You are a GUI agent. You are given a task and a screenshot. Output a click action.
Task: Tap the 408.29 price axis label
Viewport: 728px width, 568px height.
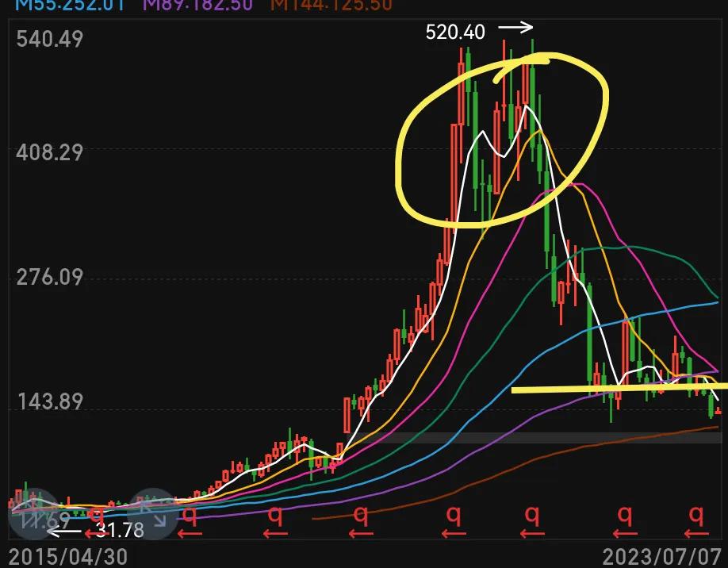(x=50, y=152)
